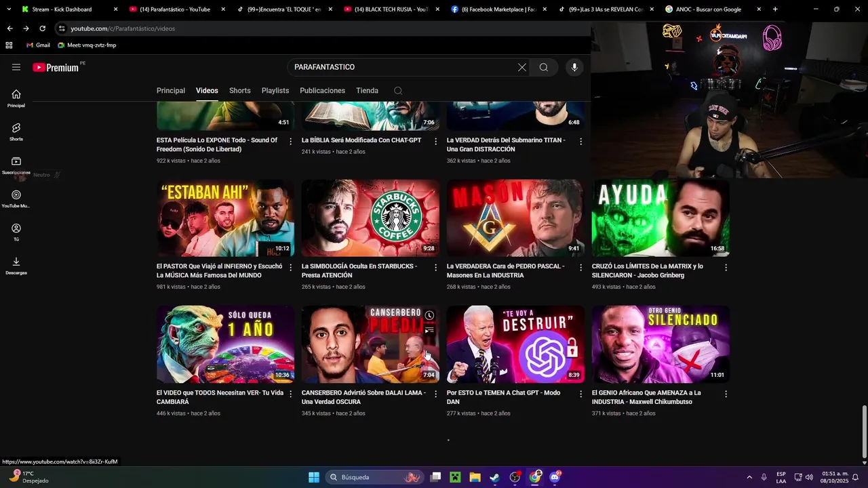The height and width of the screenshot is (488, 868).
Task: Select the Videos channel tab
Action: pyautogui.click(x=207, y=91)
